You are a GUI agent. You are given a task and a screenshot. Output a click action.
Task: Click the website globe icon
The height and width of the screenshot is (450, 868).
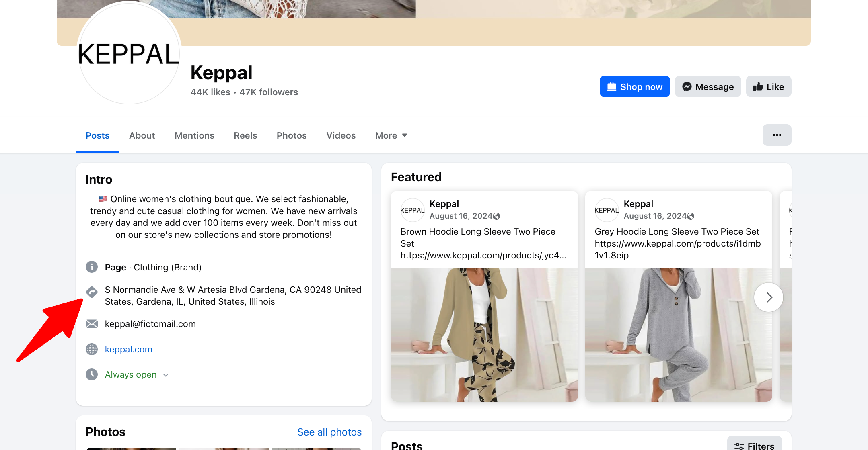(x=92, y=349)
